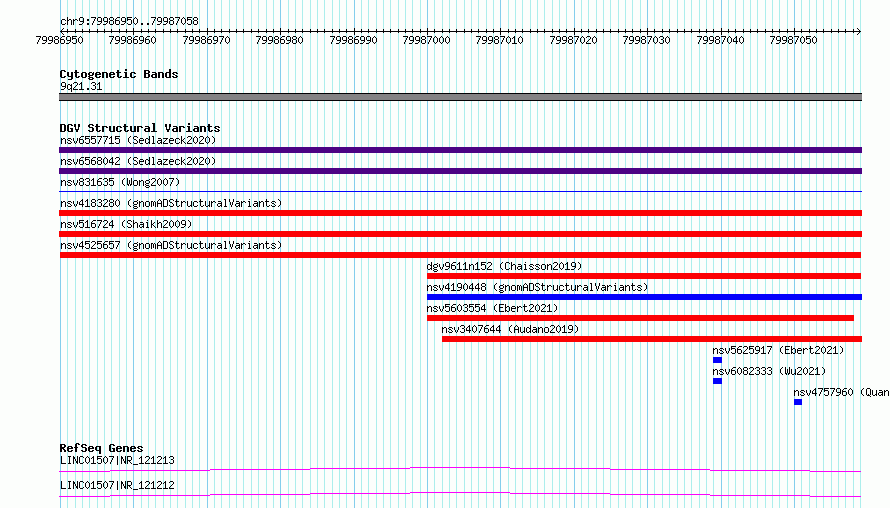Click nsv3407644 (Audano2019) label

tap(510, 329)
